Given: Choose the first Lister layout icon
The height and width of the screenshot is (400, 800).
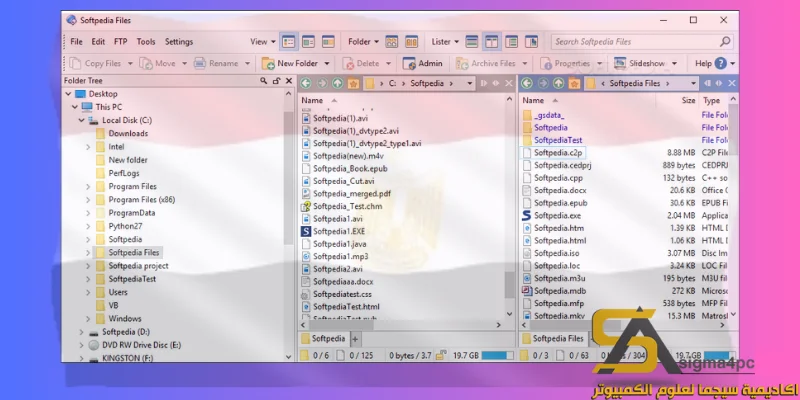Looking at the screenshot, I should pyautogui.click(x=472, y=42).
